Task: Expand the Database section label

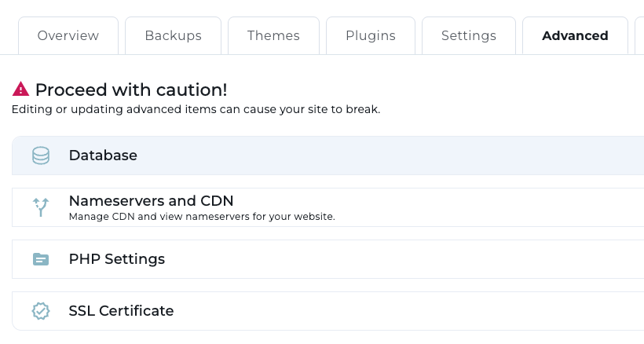Action: click(x=103, y=156)
